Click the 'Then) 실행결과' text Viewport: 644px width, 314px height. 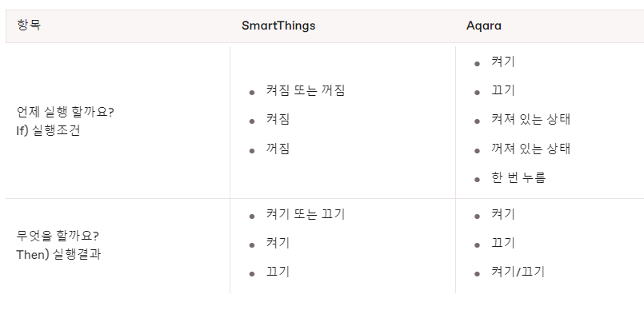point(58,255)
